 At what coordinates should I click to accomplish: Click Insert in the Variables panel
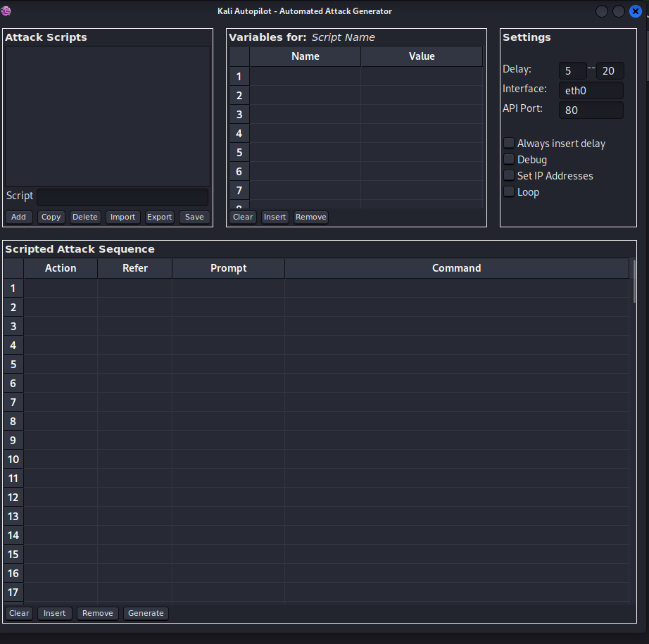275,217
